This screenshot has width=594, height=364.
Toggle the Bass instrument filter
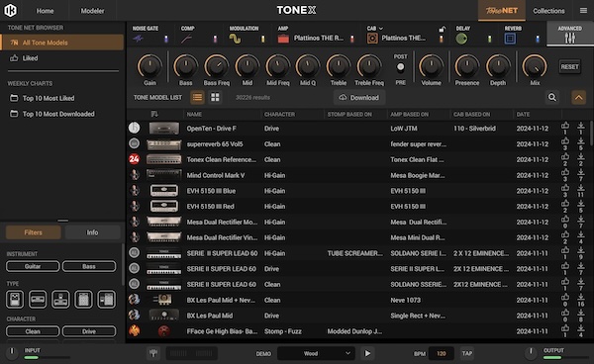pyautogui.click(x=89, y=266)
